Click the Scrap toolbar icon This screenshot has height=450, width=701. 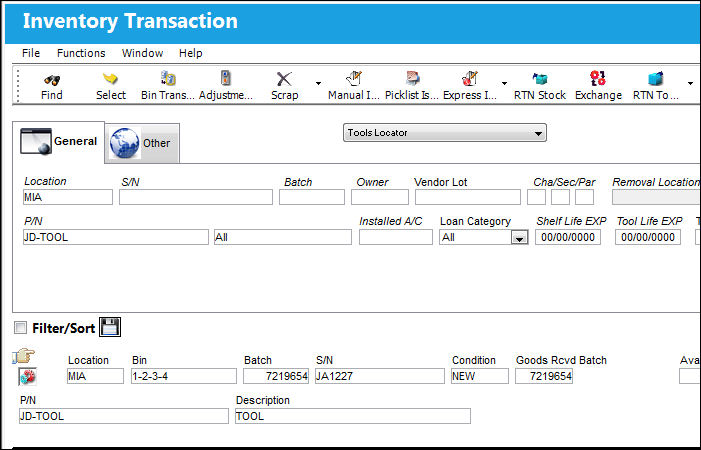point(284,79)
